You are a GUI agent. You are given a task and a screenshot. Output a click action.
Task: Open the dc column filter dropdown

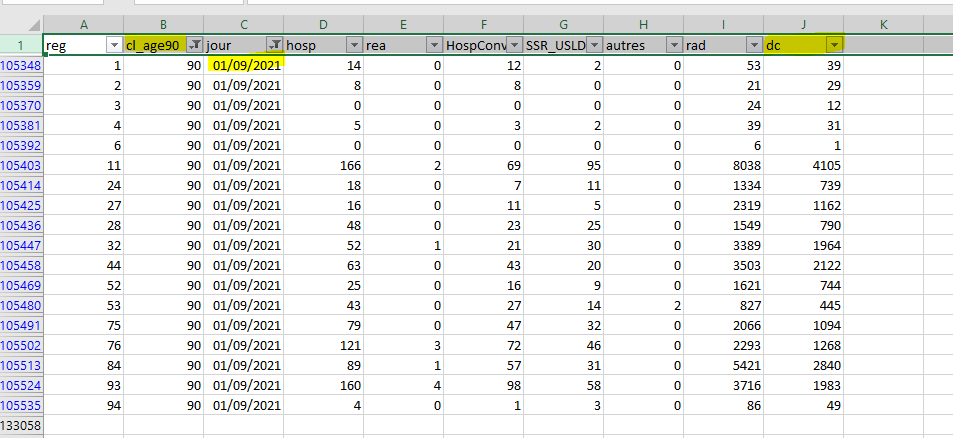click(x=833, y=45)
